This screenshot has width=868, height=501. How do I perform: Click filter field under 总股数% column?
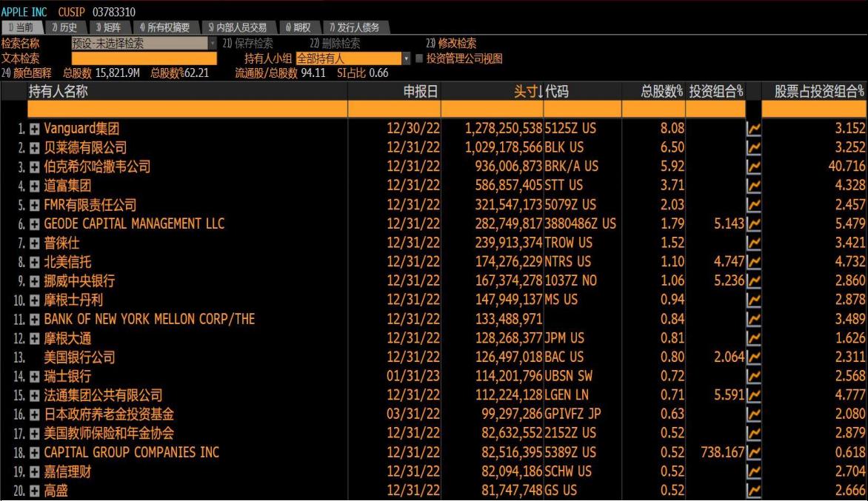[x=653, y=110]
